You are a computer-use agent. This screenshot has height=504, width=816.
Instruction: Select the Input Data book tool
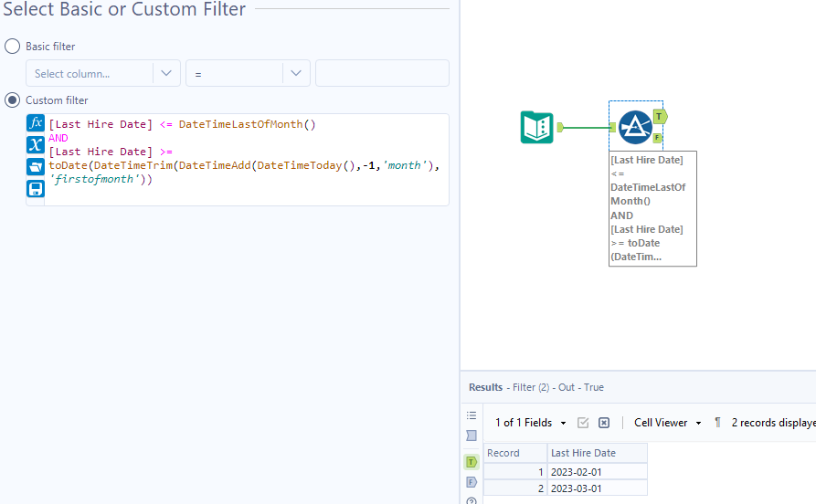[x=537, y=127]
